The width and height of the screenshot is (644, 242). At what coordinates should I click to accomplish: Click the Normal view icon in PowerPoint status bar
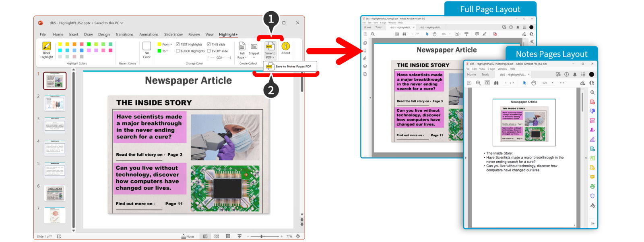click(x=205, y=236)
